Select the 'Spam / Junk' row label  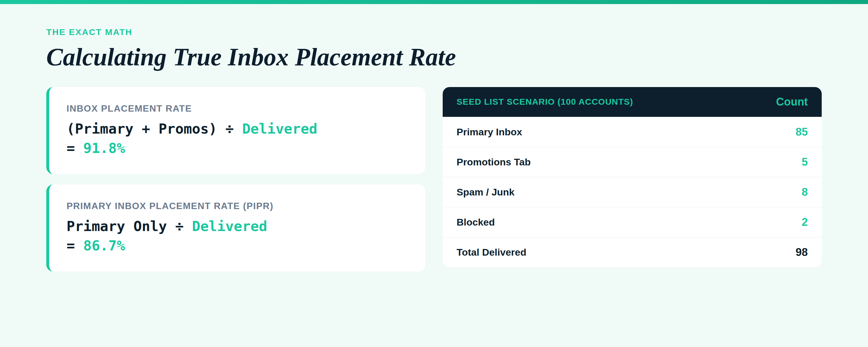[x=485, y=192]
